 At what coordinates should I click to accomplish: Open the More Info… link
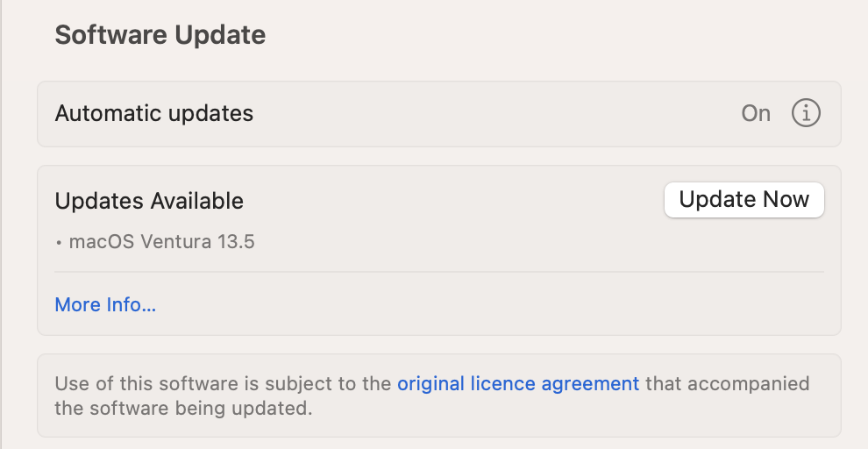tap(105, 304)
